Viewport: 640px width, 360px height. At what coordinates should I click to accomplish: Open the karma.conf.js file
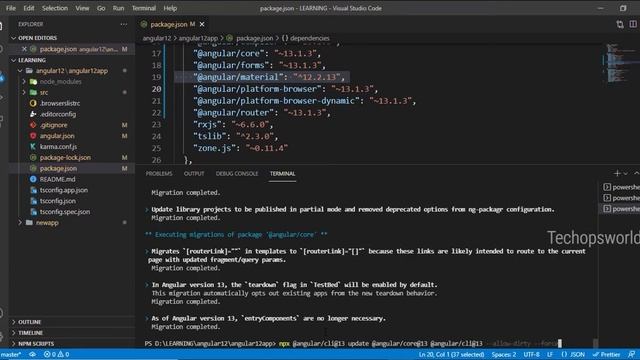[x=58, y=147]
